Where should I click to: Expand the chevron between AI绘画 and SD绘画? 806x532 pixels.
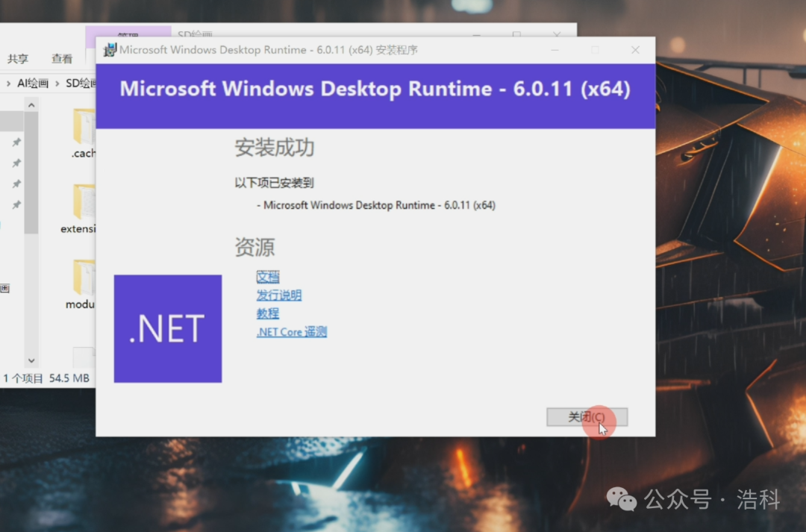57,83
